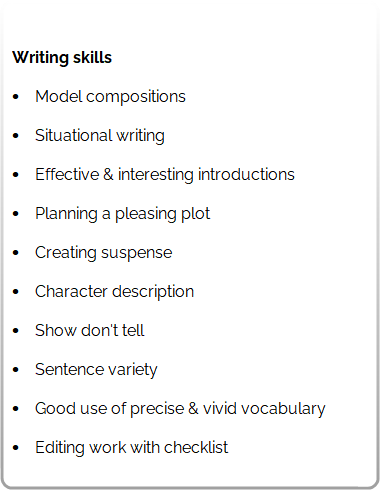The image size is (380, 490).
Task: Click the word vocabulary in the list
Action: [x=283, y=409]
